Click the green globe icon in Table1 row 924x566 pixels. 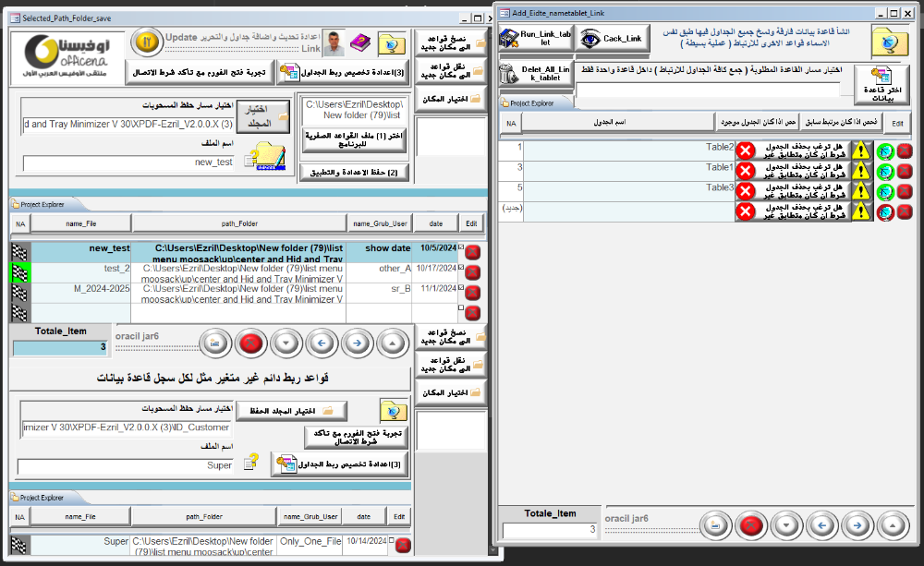[x=885, y=171]
